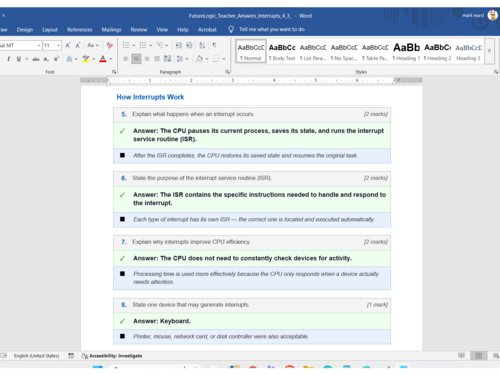500x375 pixels.
Task: Click the mark ward account picture
Action: (492, 15)
